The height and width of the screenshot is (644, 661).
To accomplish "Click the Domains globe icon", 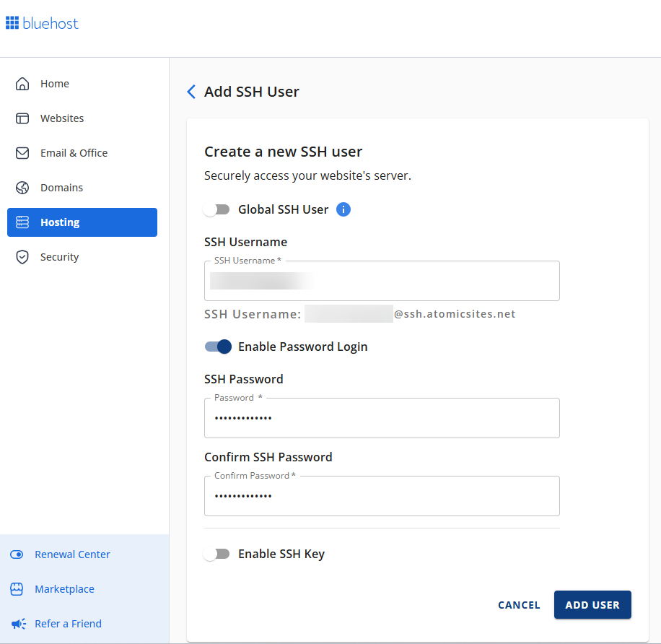I will tap(22, 188).
